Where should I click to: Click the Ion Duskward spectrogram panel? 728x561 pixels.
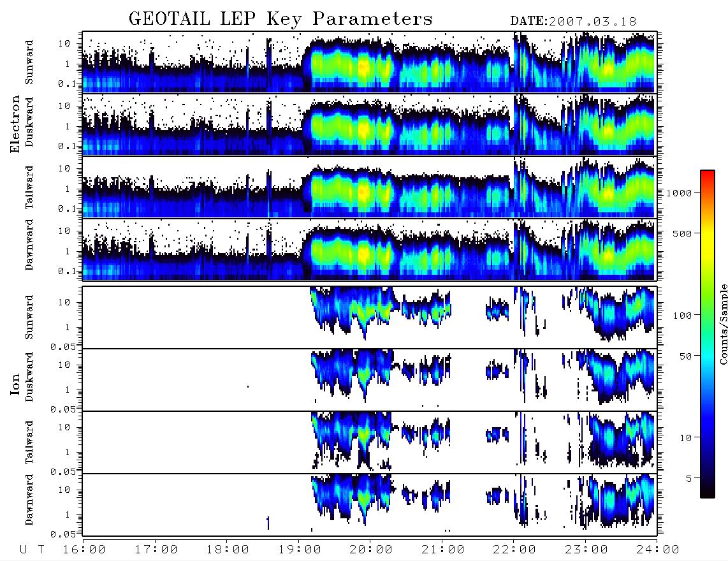tap(370, 380)
